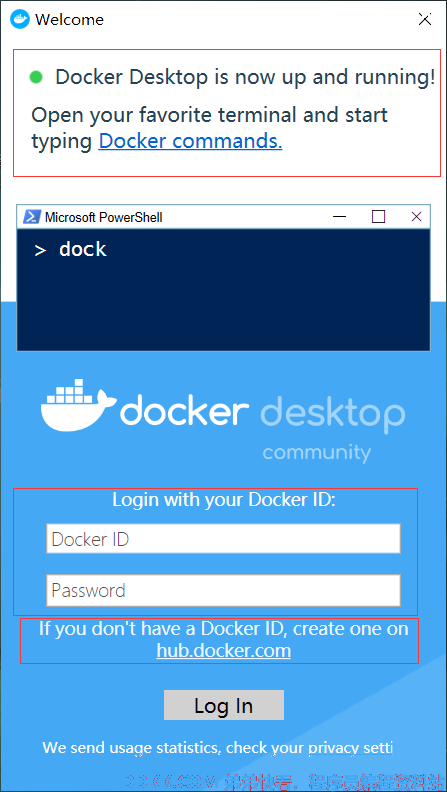Click the PowerShell maximize square icon
The width and height of the screenshot is (447, 792).
click(378, 217)
